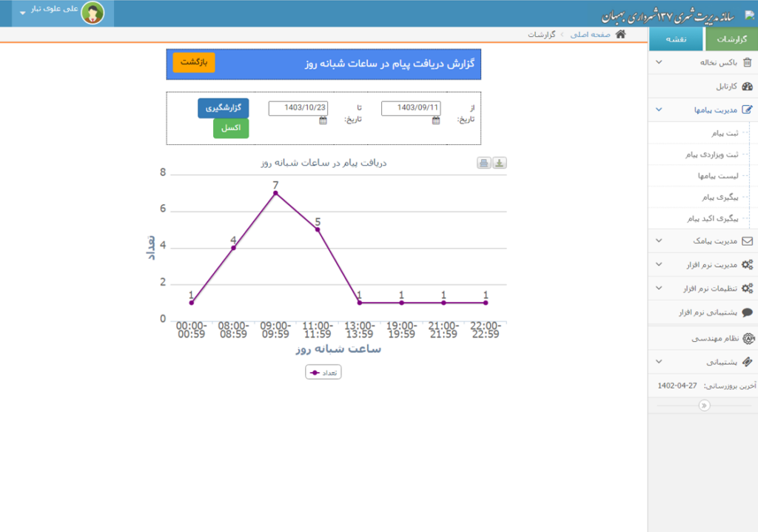Open the user account dropdown arrow
Viewport: 758px width, 532px height.
[22, 13]
